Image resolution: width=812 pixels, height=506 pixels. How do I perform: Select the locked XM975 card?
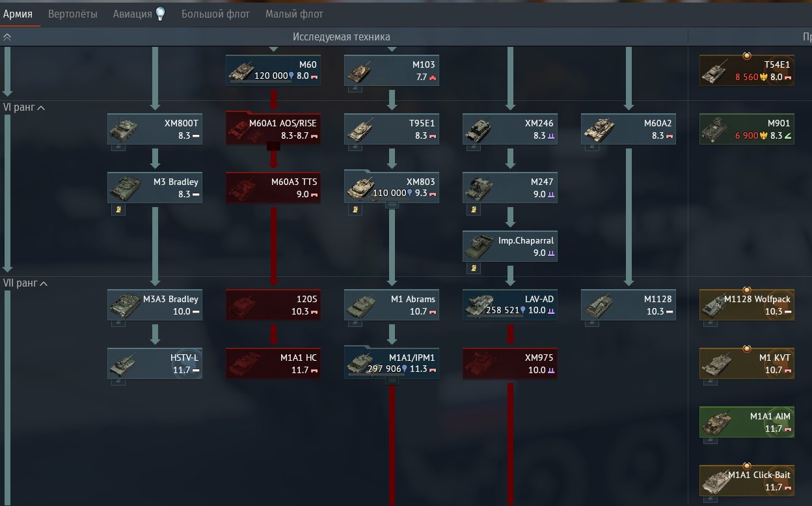tap(510, 363)
